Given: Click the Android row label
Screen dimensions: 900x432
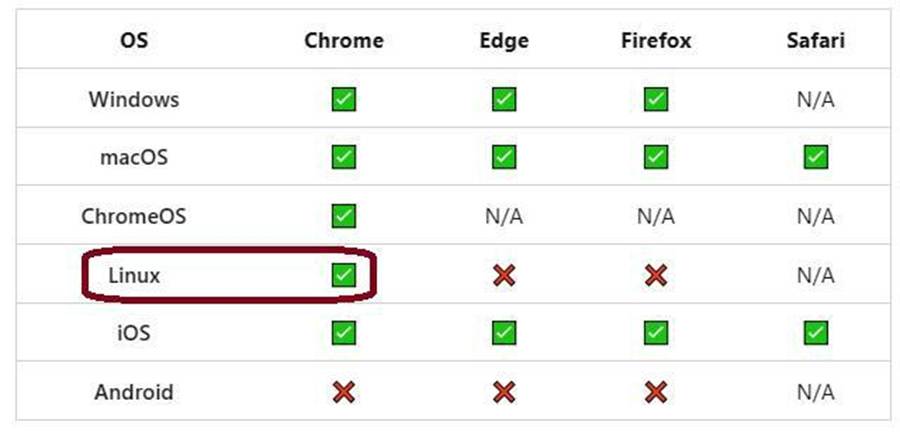Looking at the screenshot, I should pyautogui.click(x=134, y=392).
